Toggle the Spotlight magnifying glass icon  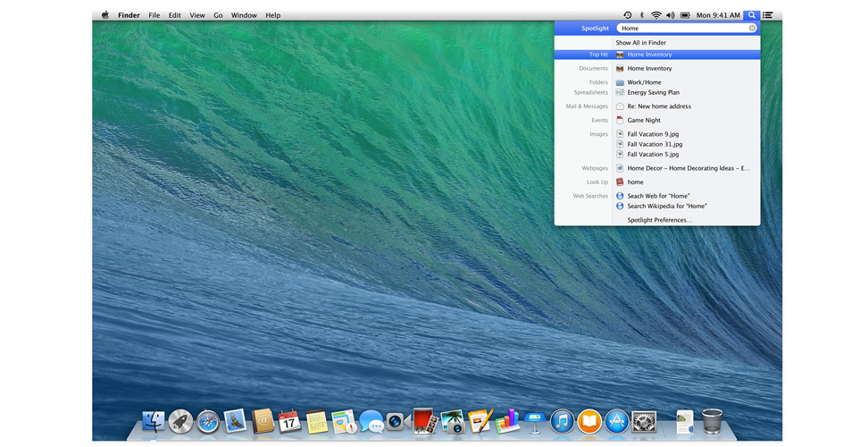pos(752,15)
